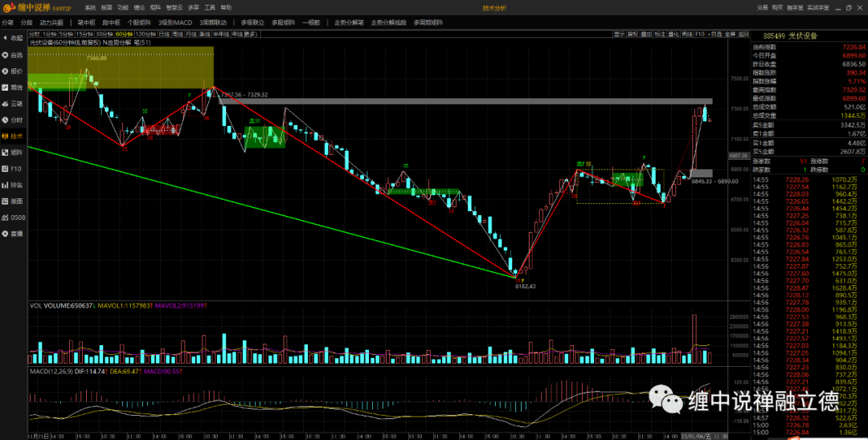This screenshot has height=440, width=868.
Task: Open 显示 display options dropdown
Action: click(x=619, y=35)
